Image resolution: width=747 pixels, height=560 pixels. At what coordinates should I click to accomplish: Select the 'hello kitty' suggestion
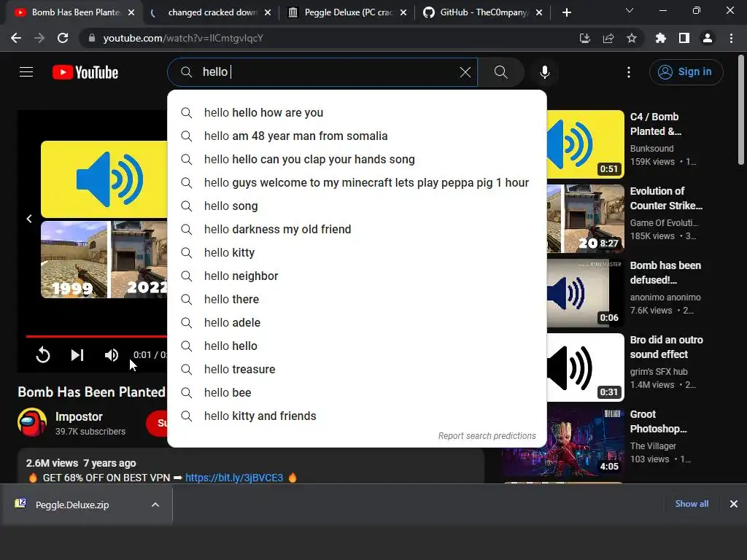coord(357,252)
